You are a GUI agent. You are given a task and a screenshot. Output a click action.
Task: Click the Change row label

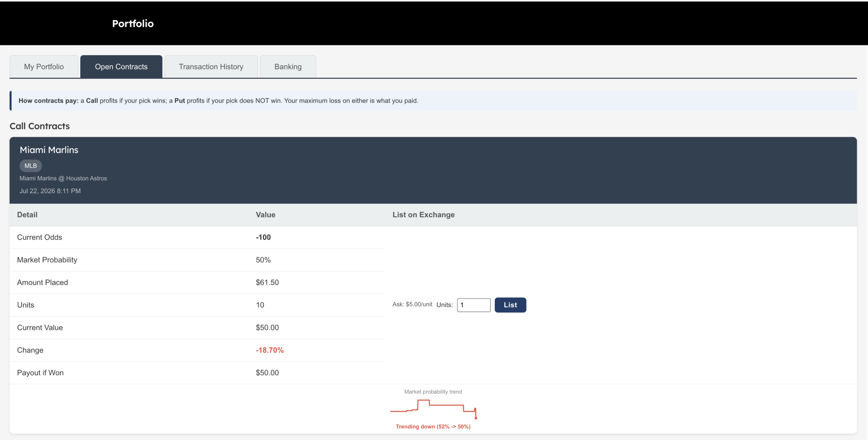[30, 350]
